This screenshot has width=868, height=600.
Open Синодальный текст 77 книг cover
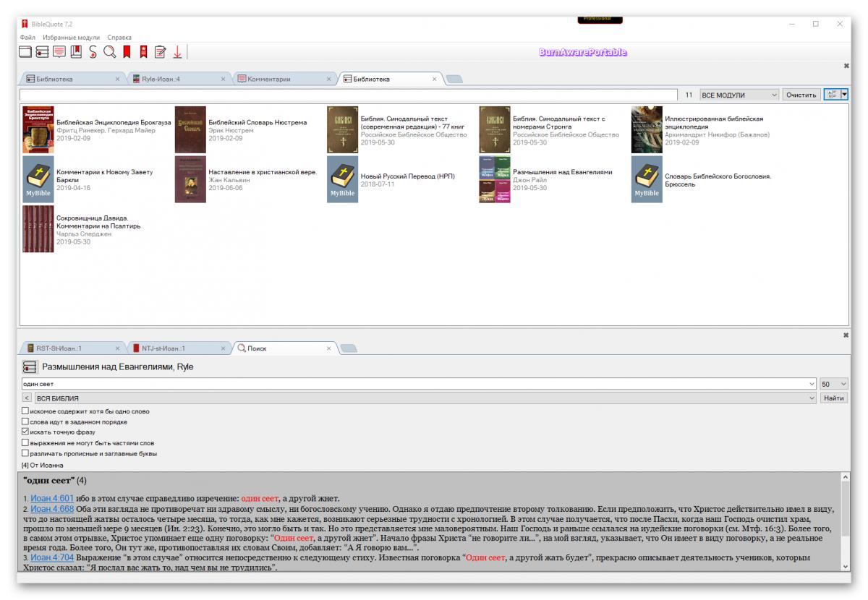[x=342, y=129]
